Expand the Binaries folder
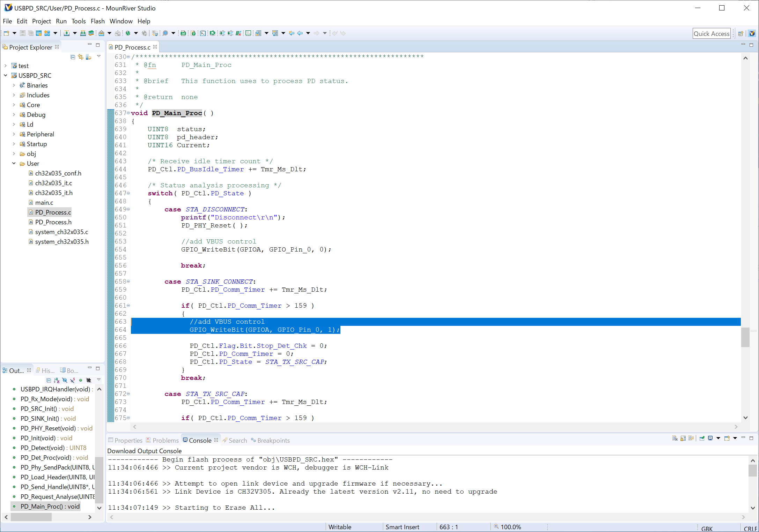The width and height of the screenshot is (759, 532). pyautogui.click(x=14, y=85)
